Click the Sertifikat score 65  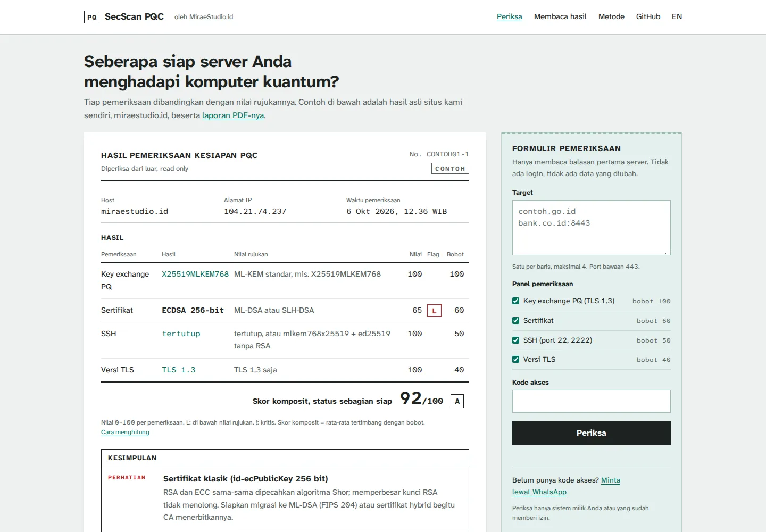click(417, 310)
